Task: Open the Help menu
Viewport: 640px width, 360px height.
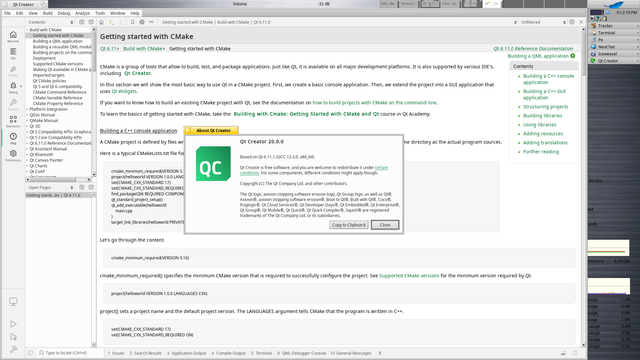Action: click(x=135, y=13)
